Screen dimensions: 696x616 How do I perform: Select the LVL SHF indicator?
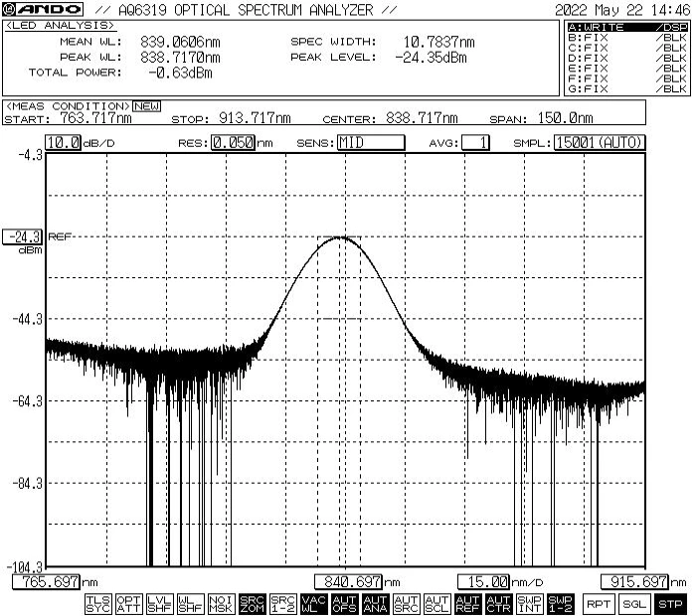click(x=159, y=604)
